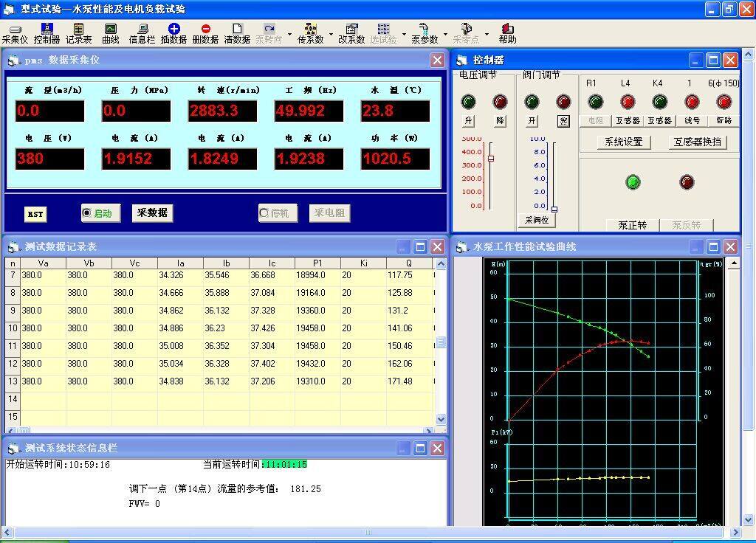Select the 清数据 clear data icon
Image resolution: width=756 pixels, height=543 pixels.
click(x=237, y=34)
